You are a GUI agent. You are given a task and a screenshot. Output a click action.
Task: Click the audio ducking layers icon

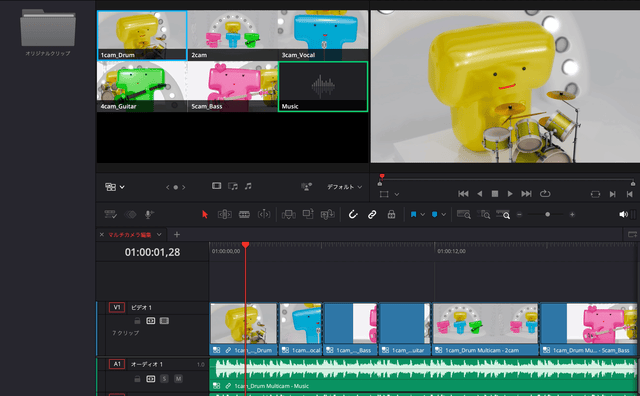coord(130,214)
